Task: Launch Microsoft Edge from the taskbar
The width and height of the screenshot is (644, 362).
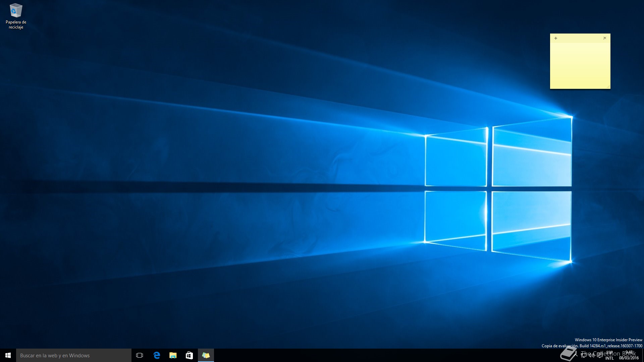Action: [156, 355]
